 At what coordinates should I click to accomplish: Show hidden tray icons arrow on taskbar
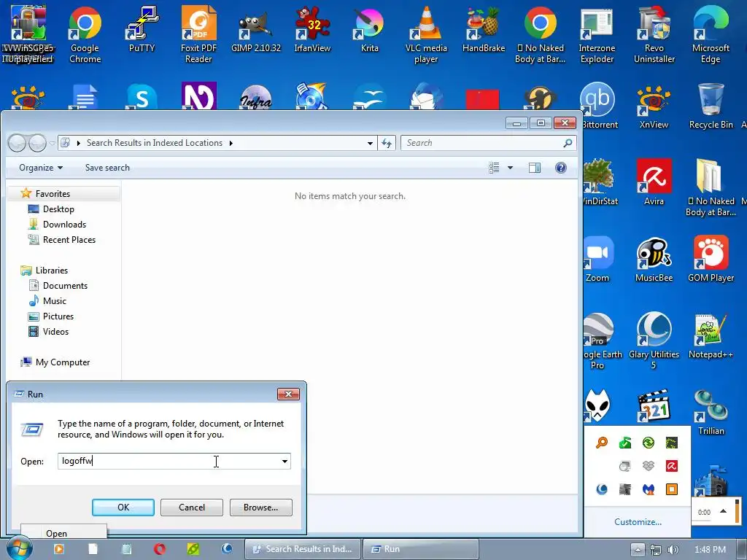click(x=638, y=550)
